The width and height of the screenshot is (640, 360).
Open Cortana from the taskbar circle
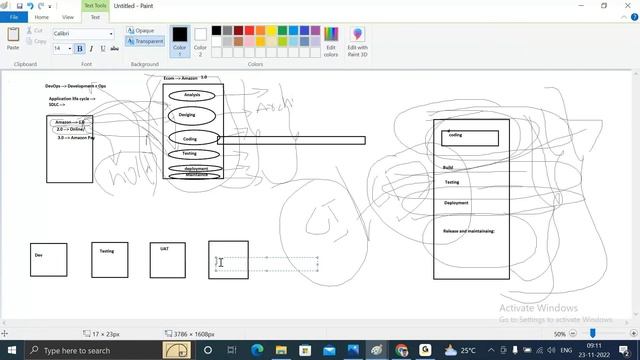coord(208,350)
